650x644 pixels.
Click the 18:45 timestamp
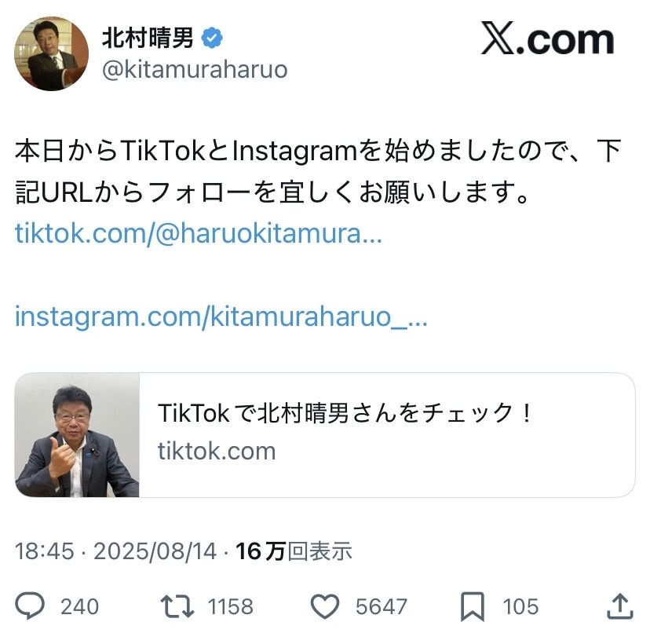[45, 551]
